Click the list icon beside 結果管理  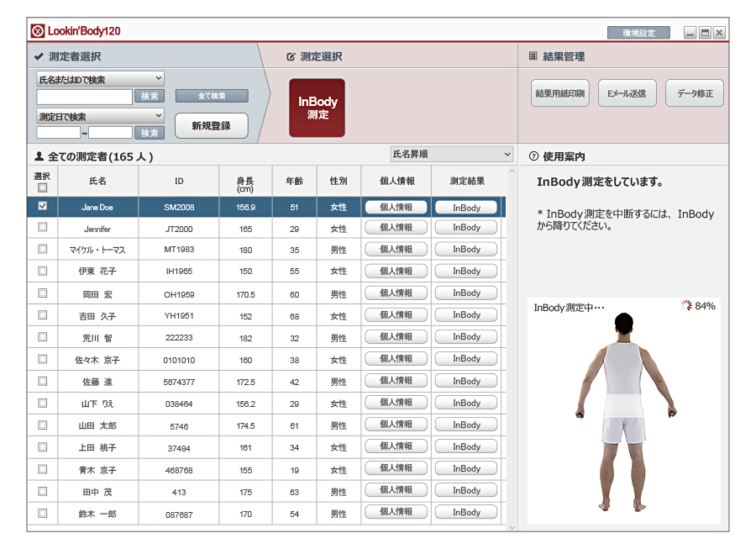533,56
